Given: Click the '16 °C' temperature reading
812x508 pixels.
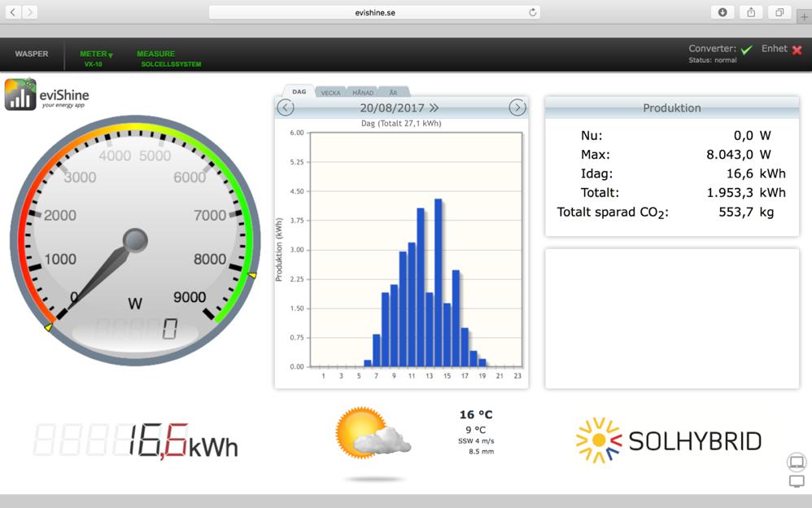Looking at the screenshot, I should point(476,414).
